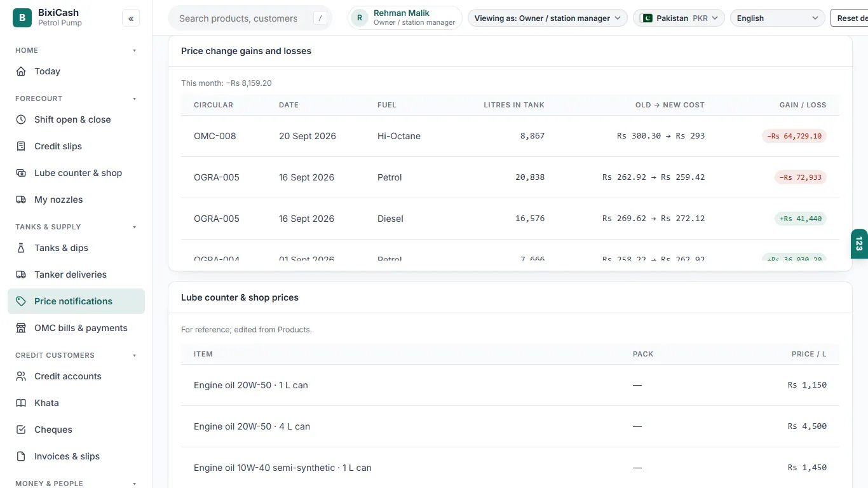
Task: Click the BixiCash green B logo
Action: click(x=22, y=18)
